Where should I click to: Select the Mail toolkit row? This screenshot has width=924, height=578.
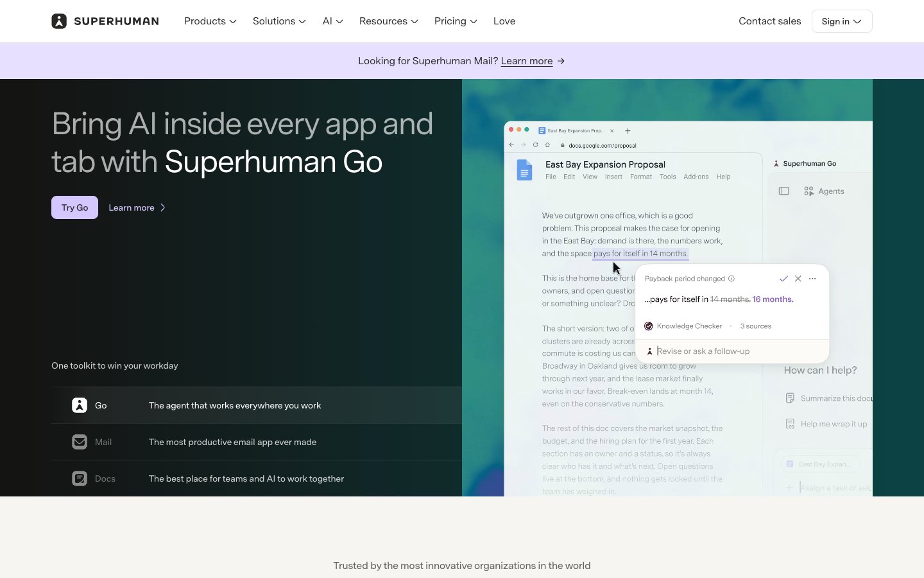pos(257,442)
